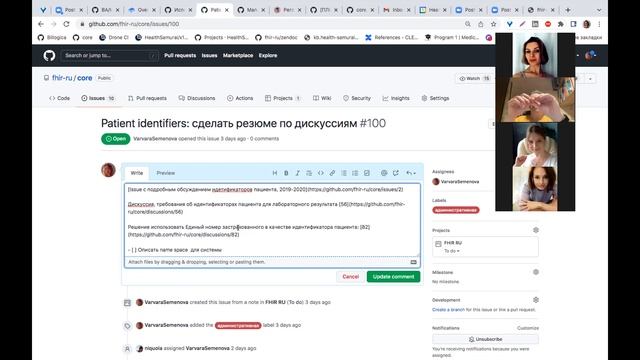Click Customize notifications link

coord(528,328)
